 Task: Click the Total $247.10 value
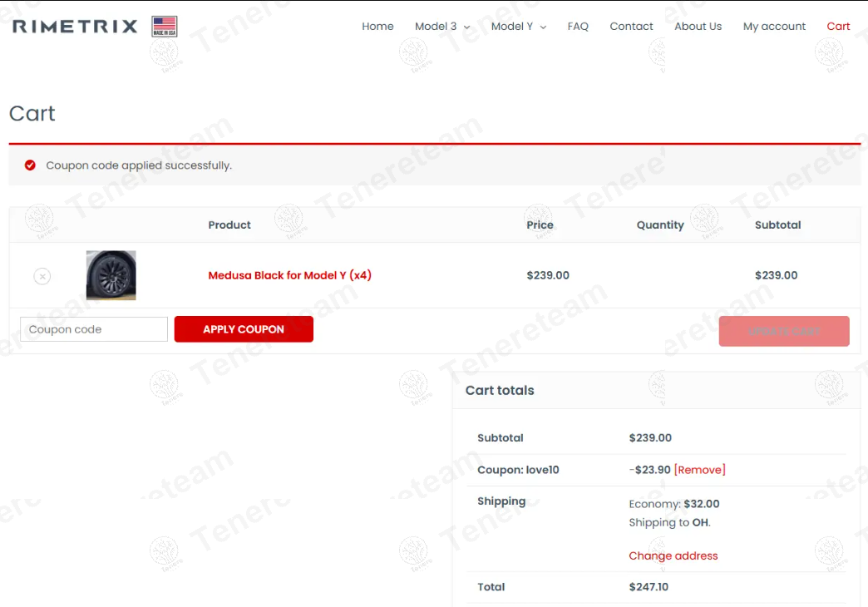click(649, 586)
